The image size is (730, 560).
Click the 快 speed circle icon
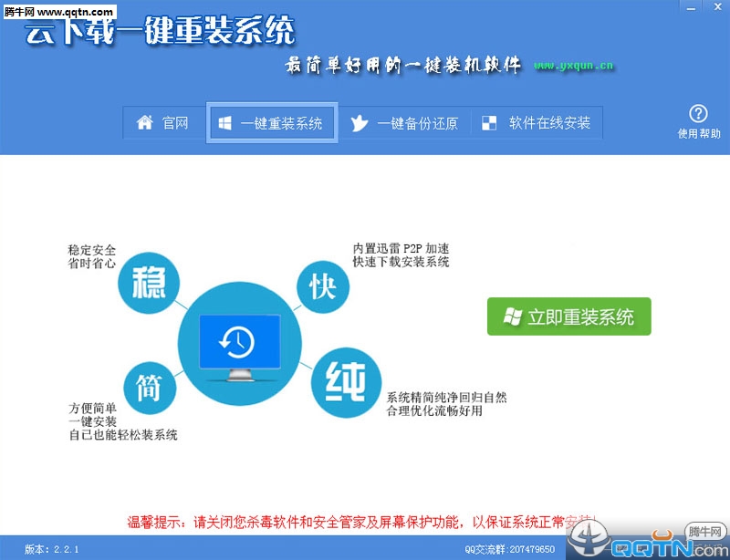(323, 285)
